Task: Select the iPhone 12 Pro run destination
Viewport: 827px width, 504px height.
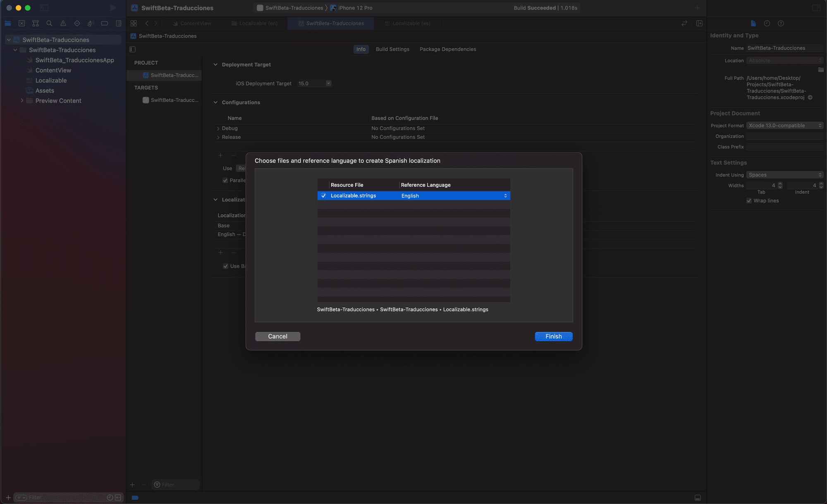Action: point(351,8)
